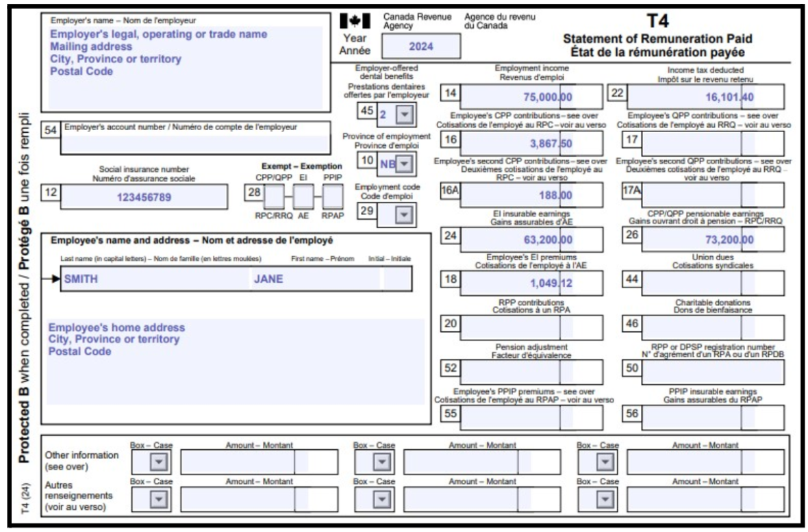The width and height of the screenshot is (808, 532).
Task: Click box 24 EI insurable earnings field
Action: coord(531,239)
